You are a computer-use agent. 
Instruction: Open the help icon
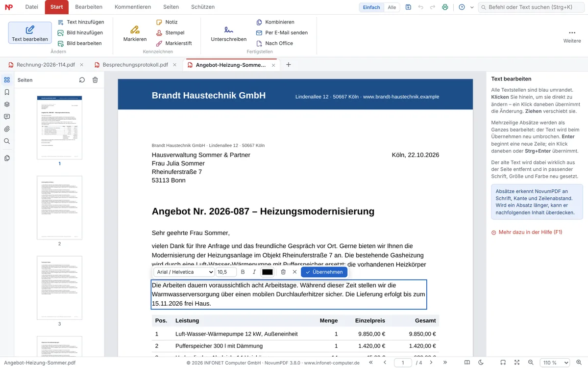click(x=462, y=7)
